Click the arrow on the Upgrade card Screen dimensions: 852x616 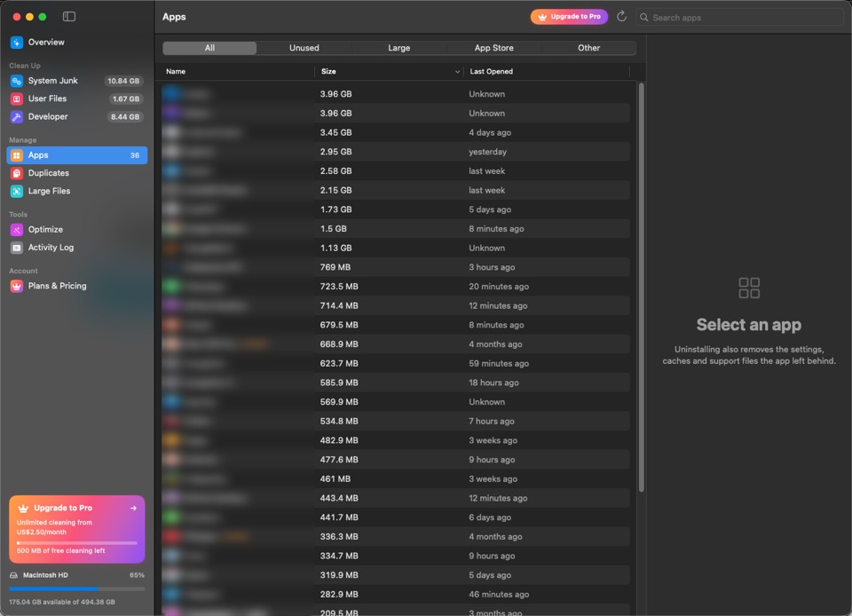[x=133, y=509]
